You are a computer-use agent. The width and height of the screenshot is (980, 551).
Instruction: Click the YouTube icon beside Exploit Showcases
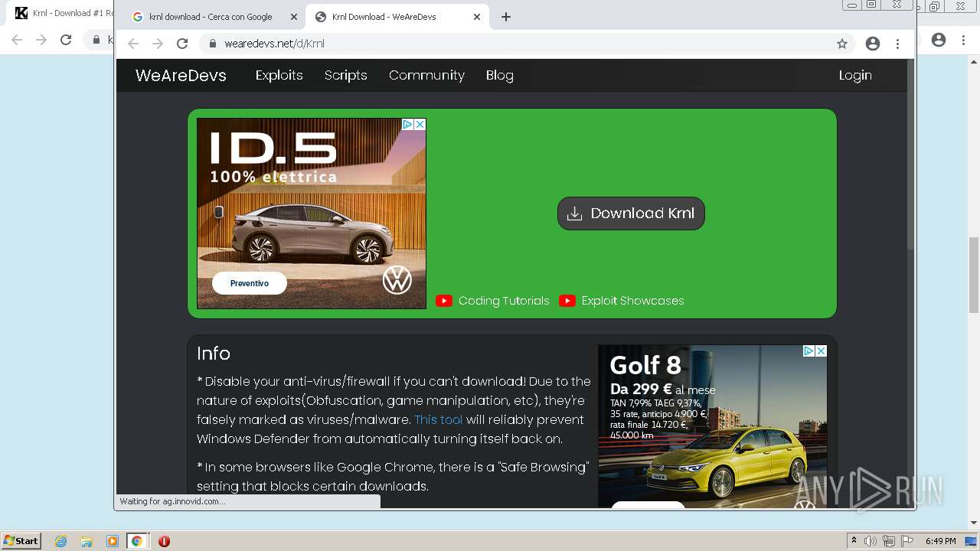pyautogui.click(x=567, y=301)
